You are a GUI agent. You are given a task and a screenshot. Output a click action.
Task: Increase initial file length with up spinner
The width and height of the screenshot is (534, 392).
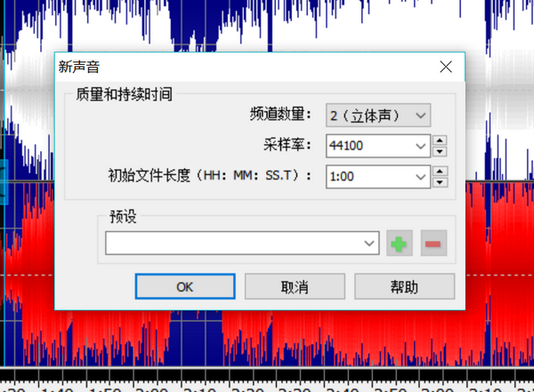(x=440, y=172)
